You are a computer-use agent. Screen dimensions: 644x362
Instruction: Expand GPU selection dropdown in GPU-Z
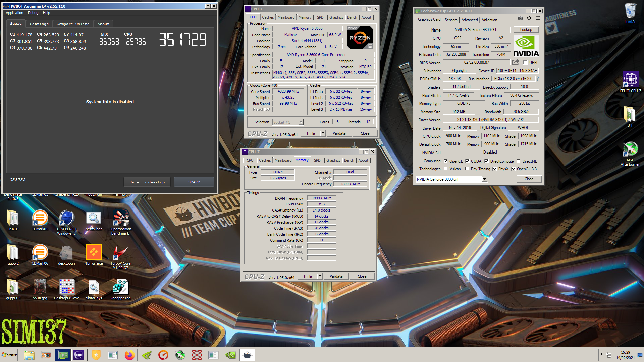(484, 179)
